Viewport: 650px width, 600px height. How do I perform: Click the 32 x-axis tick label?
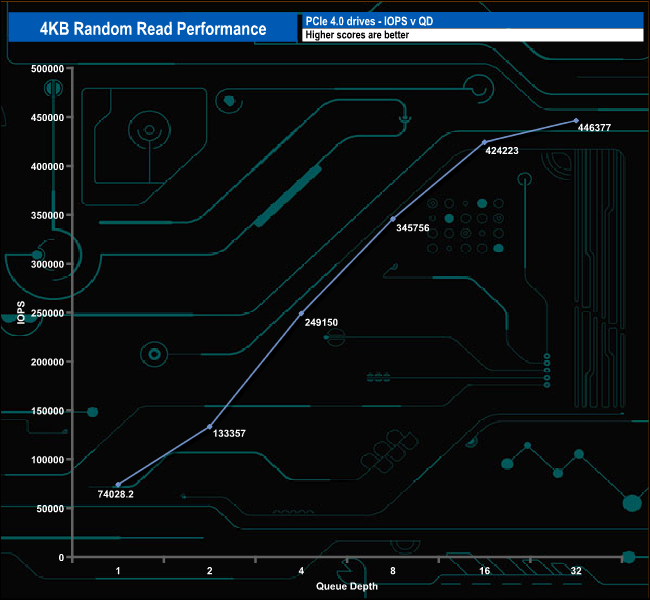coord(576,571)
